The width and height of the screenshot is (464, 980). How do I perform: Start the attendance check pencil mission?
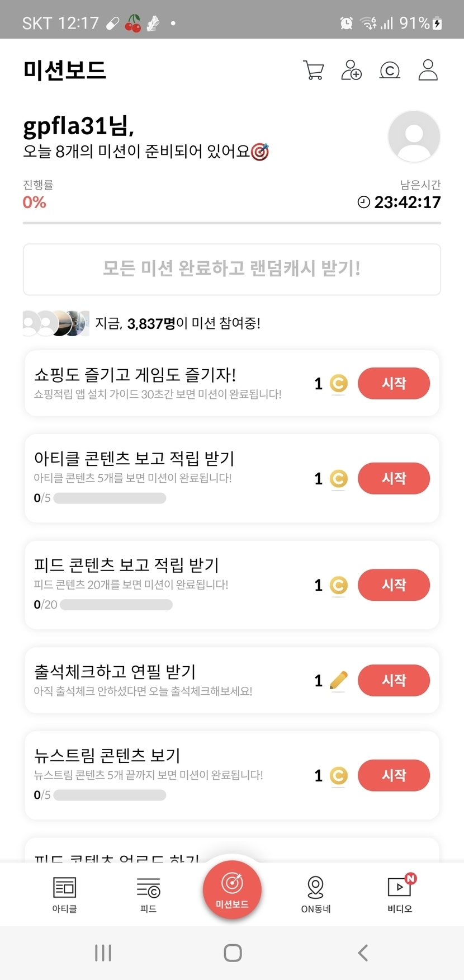point(394,680)
